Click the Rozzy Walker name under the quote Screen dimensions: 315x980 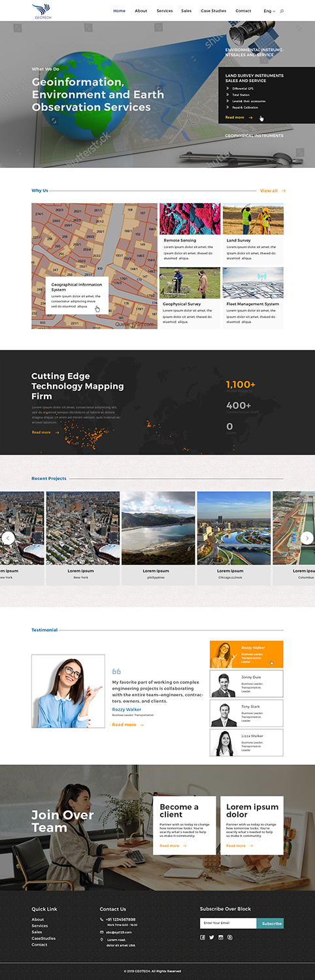(127, 710)
